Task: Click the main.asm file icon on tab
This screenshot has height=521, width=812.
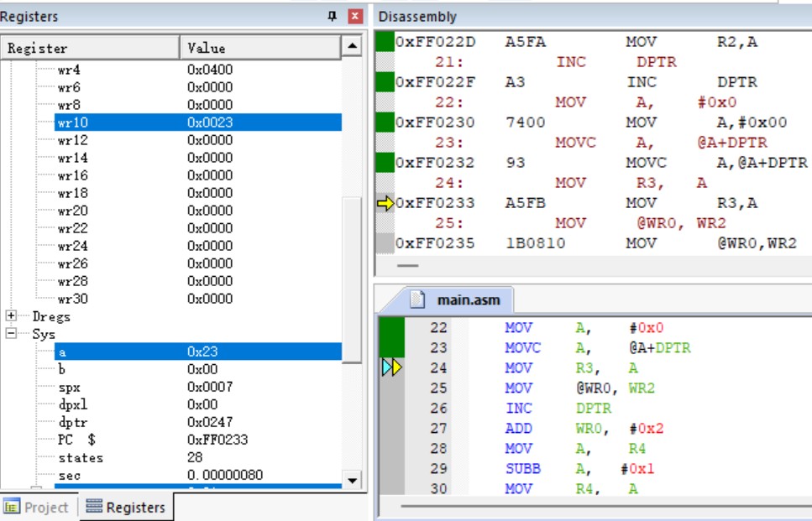Action: [x=417, y=300]
